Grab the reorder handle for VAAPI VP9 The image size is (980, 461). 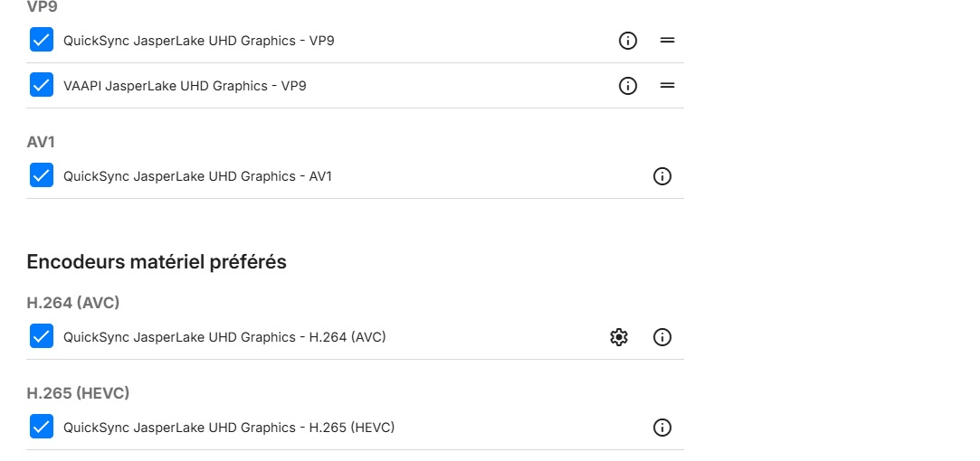(668, 86)
